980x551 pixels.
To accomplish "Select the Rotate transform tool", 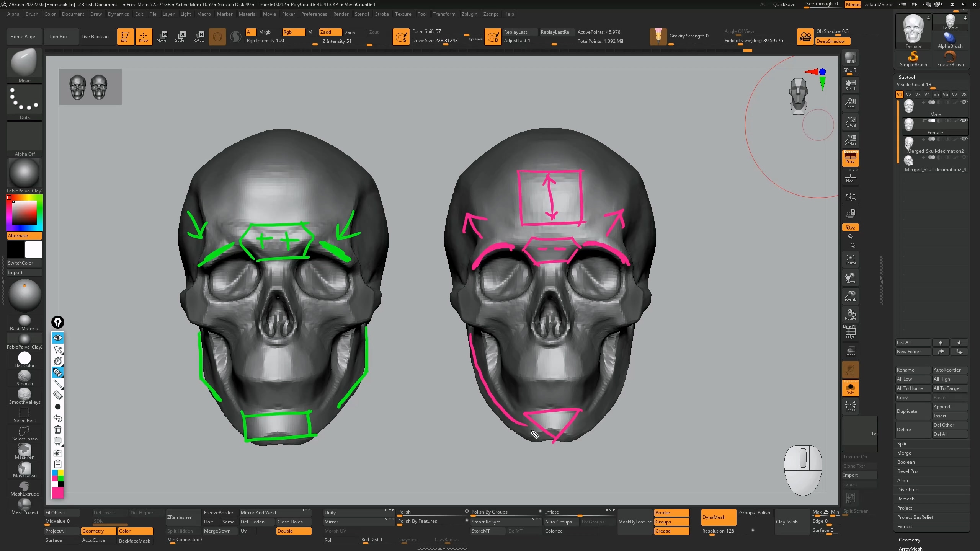I will pos(199,36).
